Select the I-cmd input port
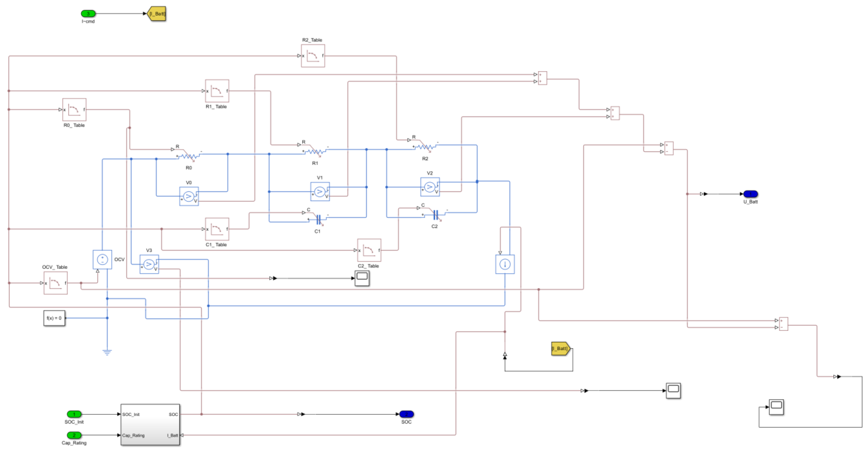The width and height of the screenshot is (868, 455). pos(88,14)
